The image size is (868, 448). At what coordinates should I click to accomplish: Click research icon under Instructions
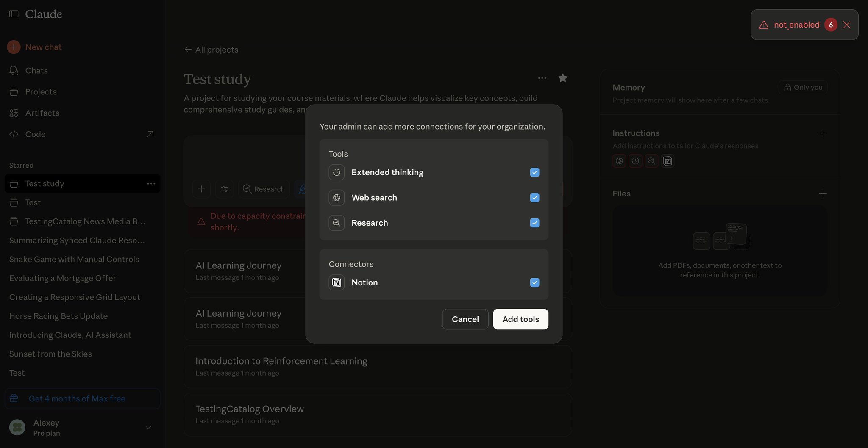pyautogui.click(x=651, y=161)
